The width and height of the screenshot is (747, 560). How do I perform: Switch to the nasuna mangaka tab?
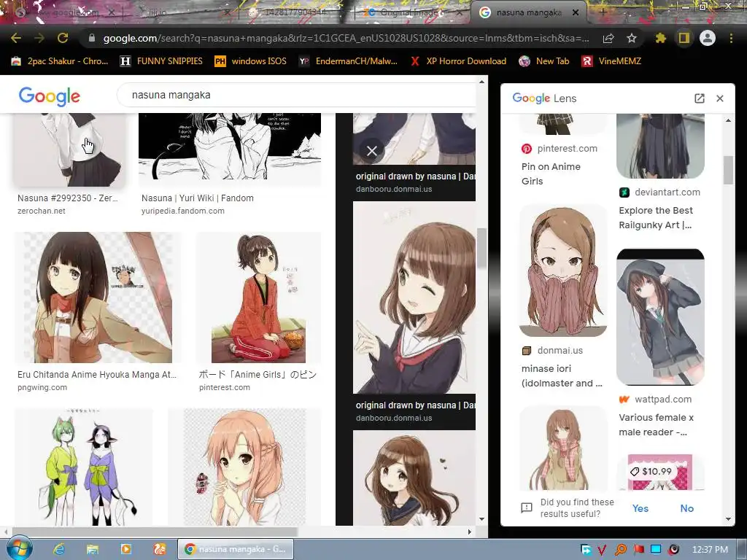tap(528, 13)
